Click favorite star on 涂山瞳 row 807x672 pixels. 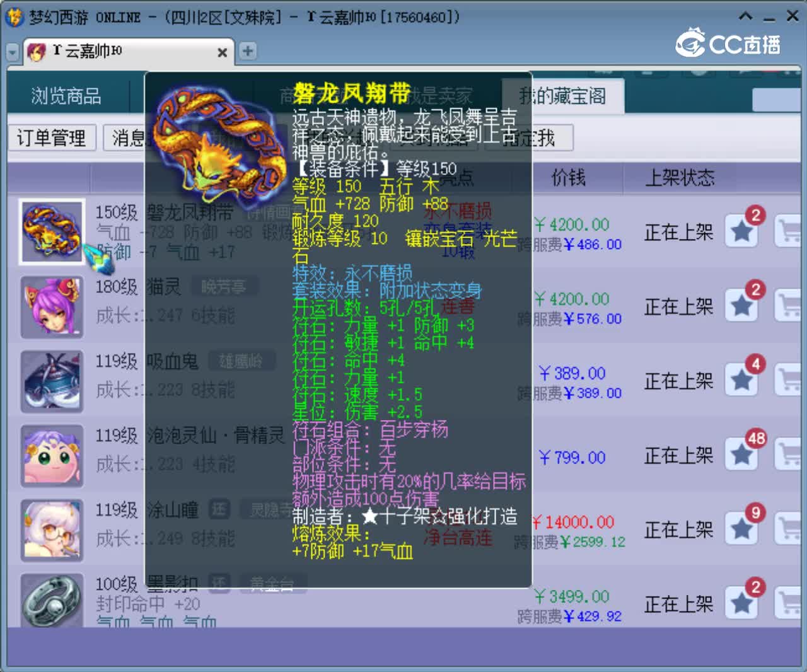click(741, 530)
